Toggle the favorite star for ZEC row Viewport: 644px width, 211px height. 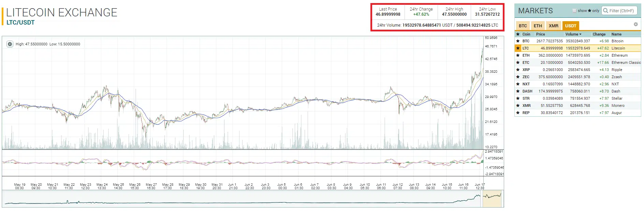pos(518,77)
